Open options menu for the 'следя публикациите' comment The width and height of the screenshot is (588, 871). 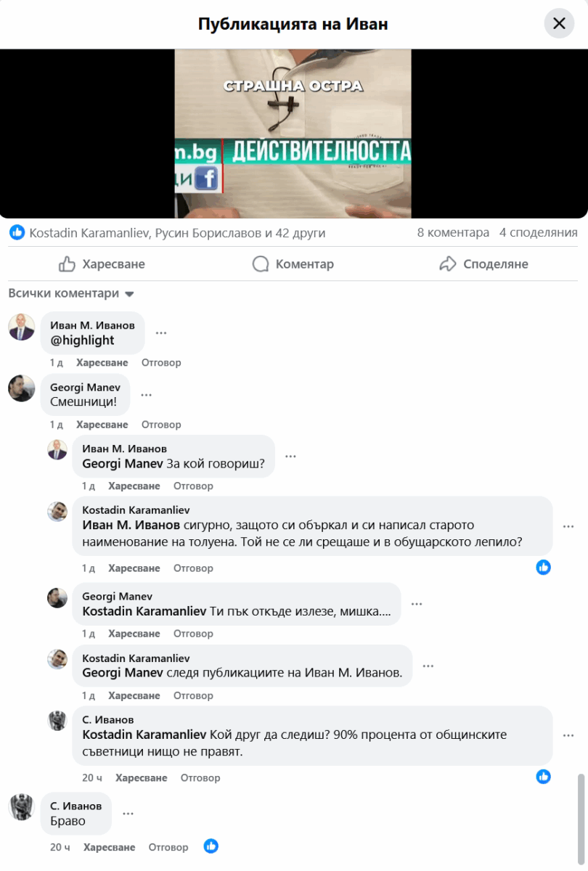pos(428,666)
